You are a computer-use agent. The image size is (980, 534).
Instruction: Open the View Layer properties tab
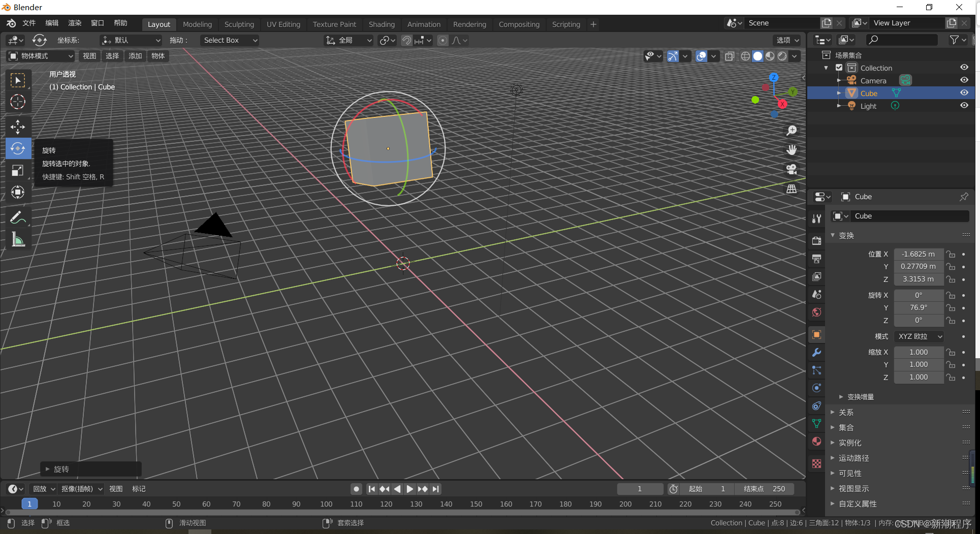(x=816, y=276)
